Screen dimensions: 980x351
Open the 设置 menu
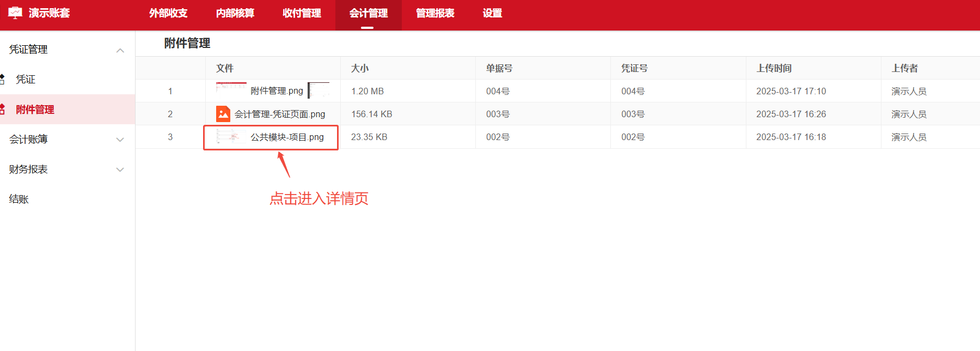[x=492, y=13]
